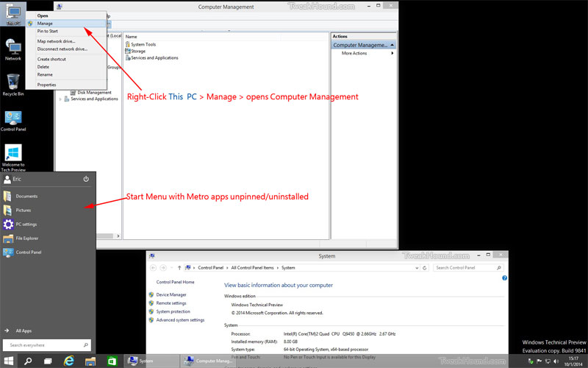This screenshot has height=368, width=588.
Task: Refresh the System window
Action: click(x=425, y=268)
